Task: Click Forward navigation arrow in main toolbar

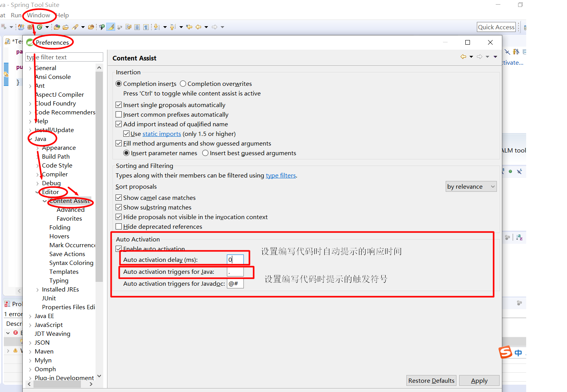Action: point(214,27)
